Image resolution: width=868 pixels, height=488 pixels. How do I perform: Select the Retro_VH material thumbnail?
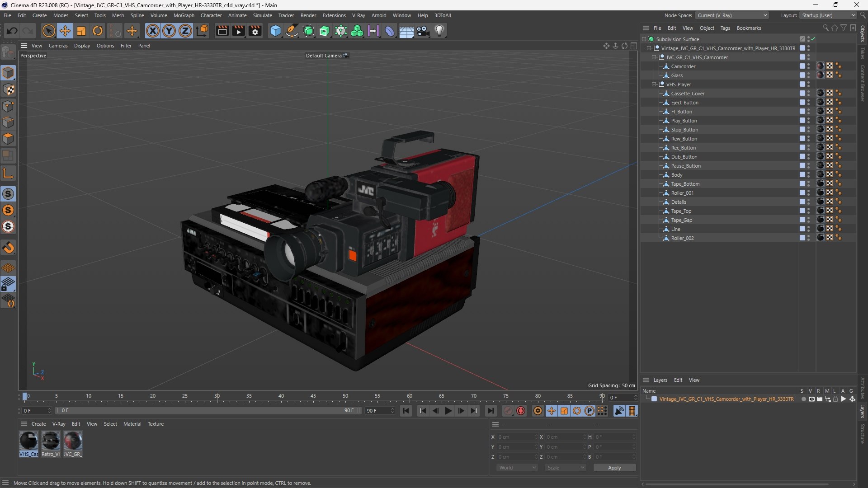(x=51, y=444)
